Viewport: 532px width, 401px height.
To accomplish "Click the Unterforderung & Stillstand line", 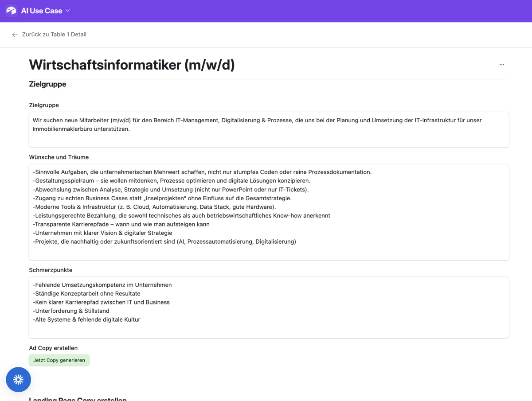I will (71, 311).
